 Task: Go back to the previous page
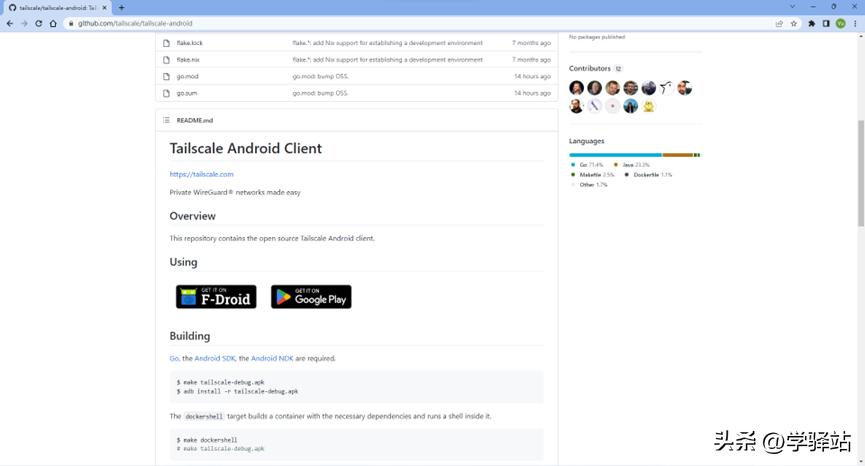9,24
